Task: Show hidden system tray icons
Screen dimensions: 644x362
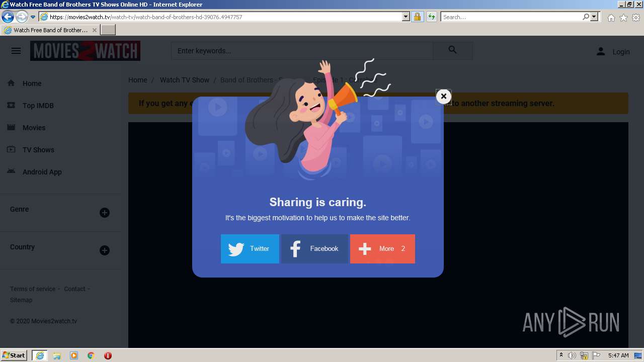Action: [561, 355]
